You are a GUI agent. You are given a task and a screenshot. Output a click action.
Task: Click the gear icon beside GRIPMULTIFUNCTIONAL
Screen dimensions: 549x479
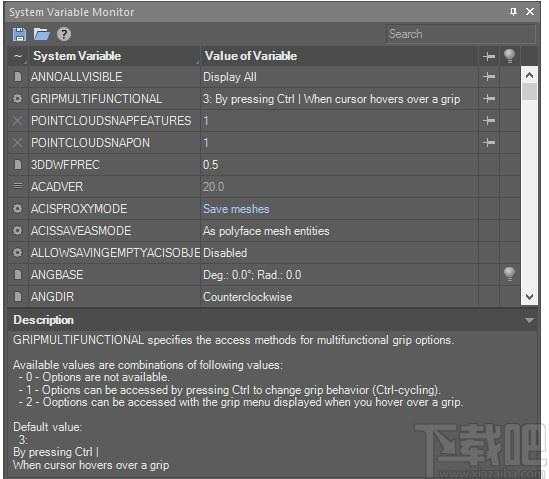[18, 99]
